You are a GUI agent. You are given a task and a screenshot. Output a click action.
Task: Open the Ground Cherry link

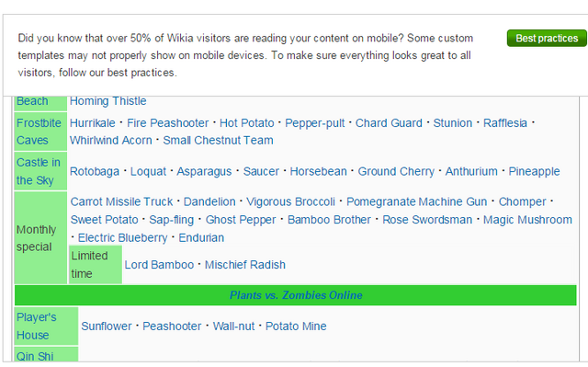point(396,171)
